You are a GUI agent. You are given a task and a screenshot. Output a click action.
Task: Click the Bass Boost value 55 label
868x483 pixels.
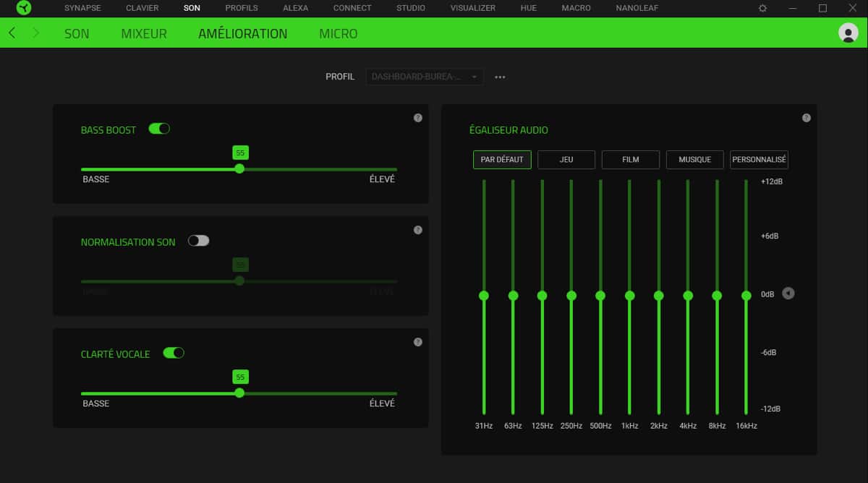(240, 153)
